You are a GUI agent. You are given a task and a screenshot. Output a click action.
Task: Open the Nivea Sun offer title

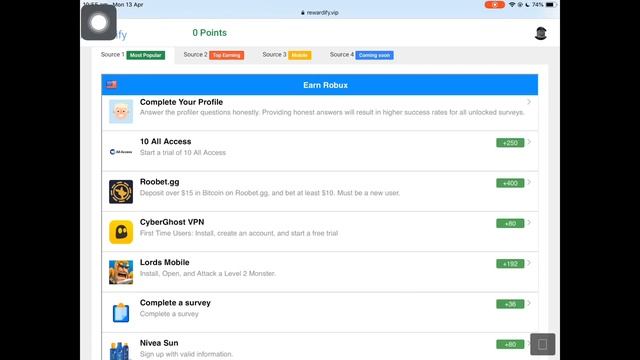(x=159, y=343)
